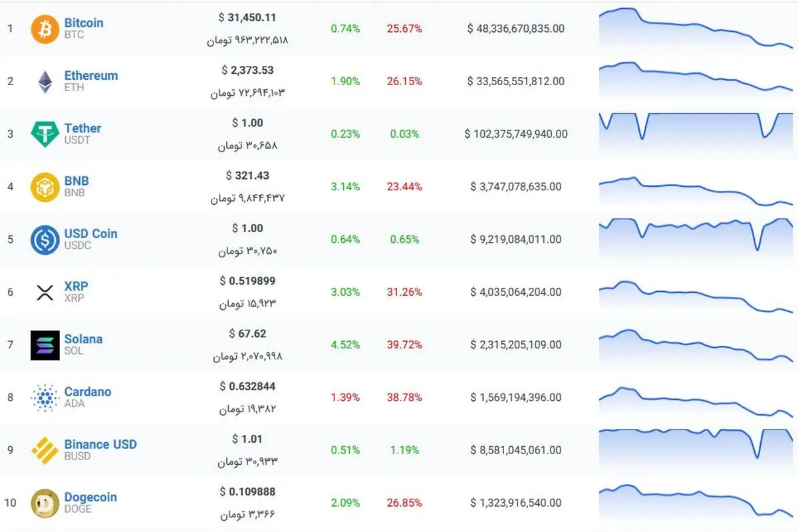
Task: View the Bitcoin price trend sparkline chart
Action: tap(696, 28)
